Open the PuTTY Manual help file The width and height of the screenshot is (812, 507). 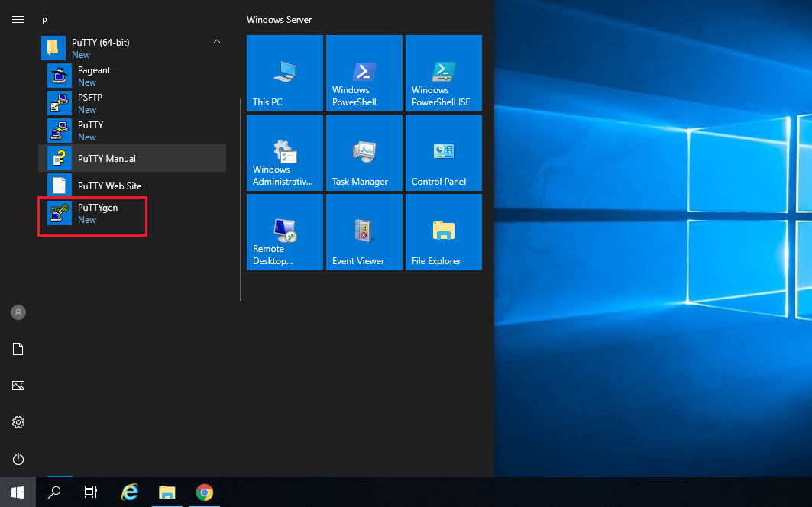(106, 159)
